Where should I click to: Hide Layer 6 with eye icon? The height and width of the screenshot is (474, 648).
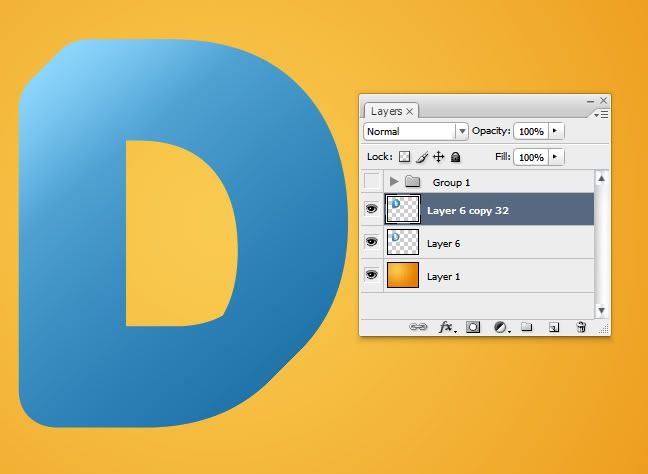371,242
